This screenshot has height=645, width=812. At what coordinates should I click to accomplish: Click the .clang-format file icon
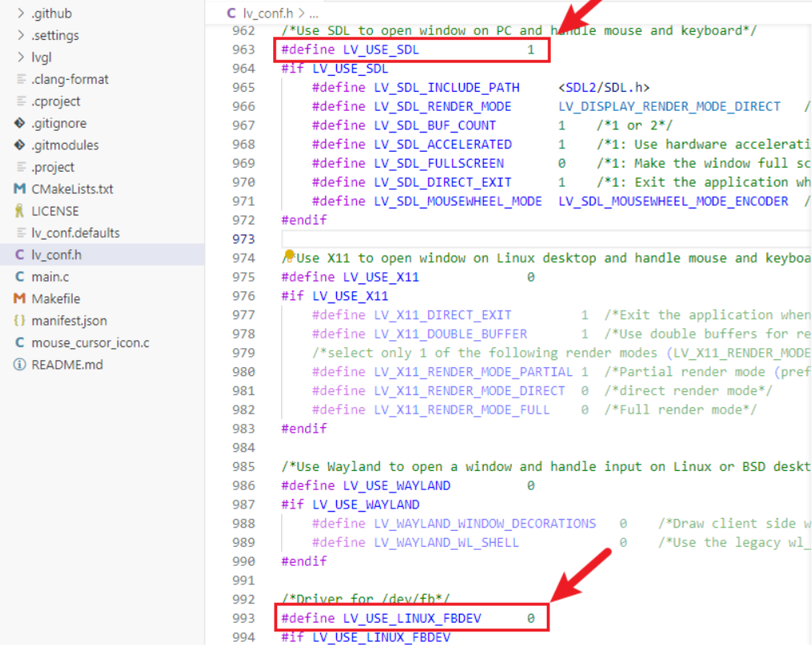point(21,79)
